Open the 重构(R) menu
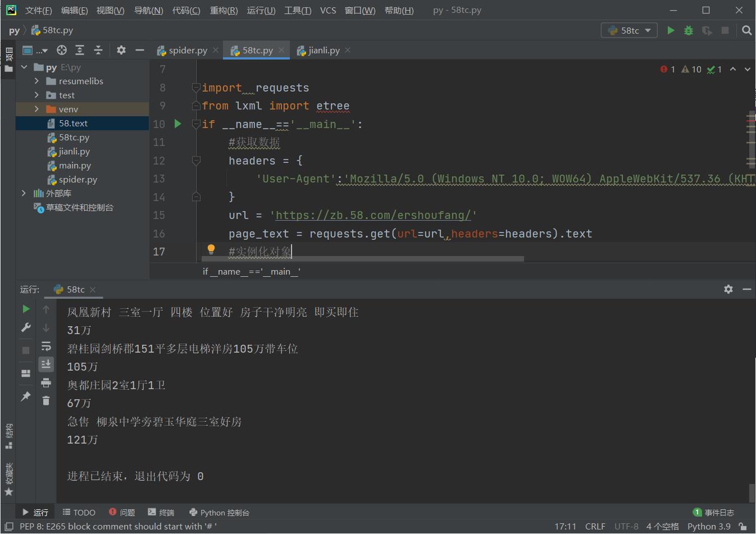The height and width of the screenshot is (534, 756). pyautogui.click(x=224, y=10)
